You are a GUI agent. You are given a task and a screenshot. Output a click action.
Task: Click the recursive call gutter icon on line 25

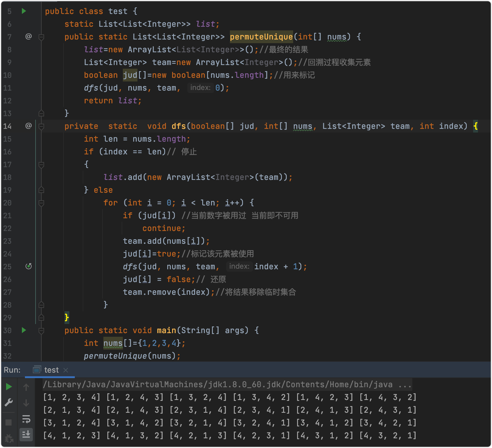click(x=29, y=266)
